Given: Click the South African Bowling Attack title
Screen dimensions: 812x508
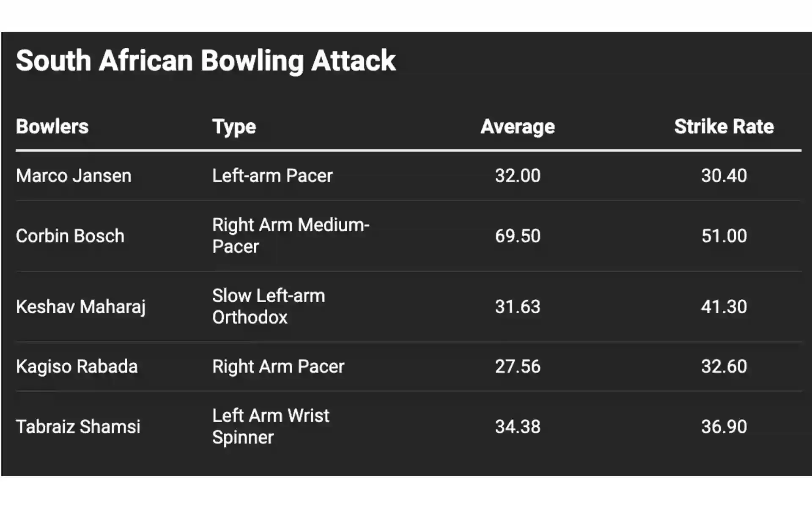Looking at the screenshot, I should [x=206, y=61].
